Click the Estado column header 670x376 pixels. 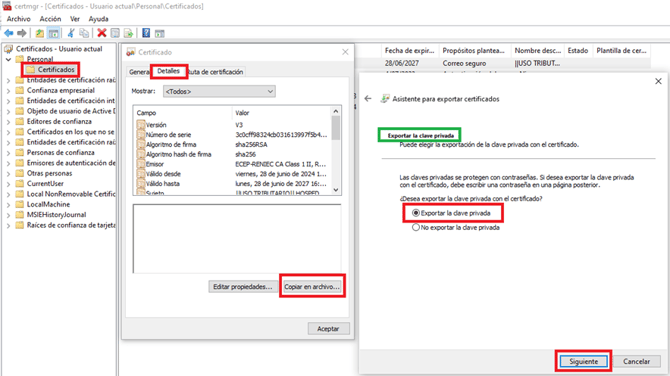tap(578, 50)
